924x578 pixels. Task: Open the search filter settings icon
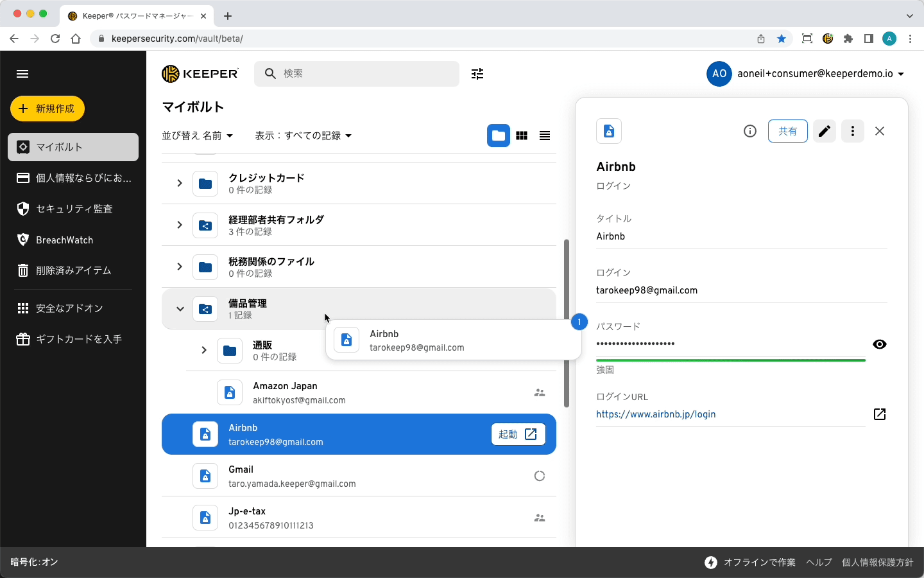pos(477,74)
